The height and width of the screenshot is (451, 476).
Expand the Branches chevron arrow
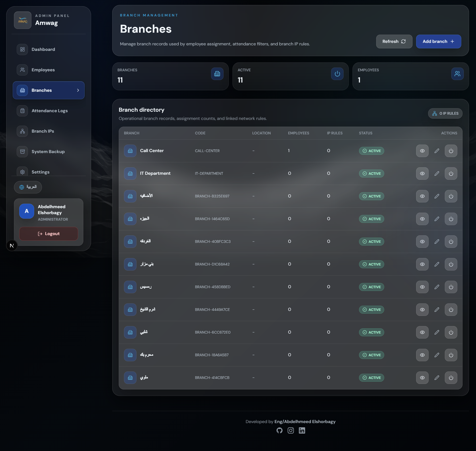tap(78, 90)
